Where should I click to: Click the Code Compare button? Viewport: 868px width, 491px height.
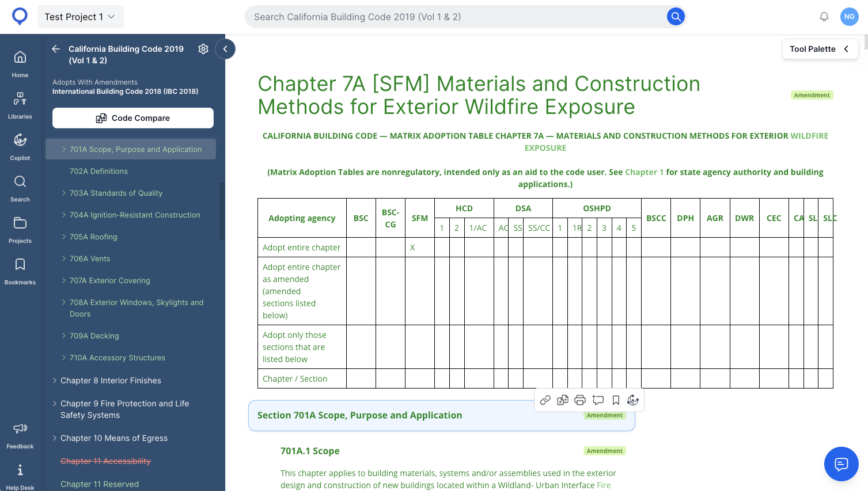[133, 118]
